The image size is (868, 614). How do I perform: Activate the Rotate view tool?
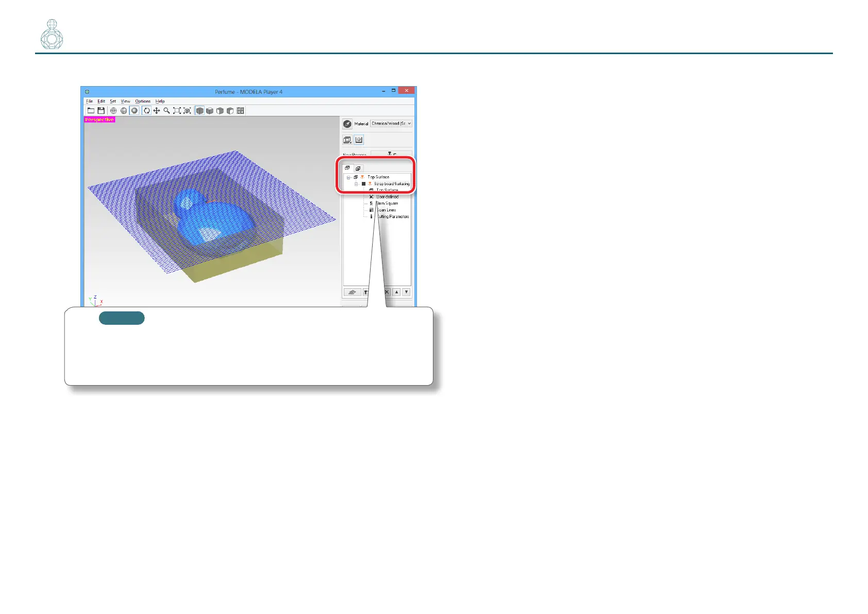tap(146, 110)
